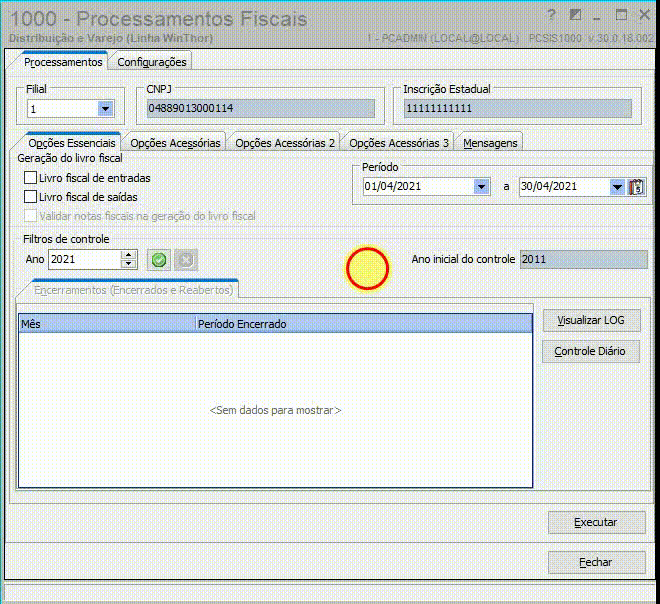Click the green confirm filter icon
The height and width of the screenshot is (604, 660).
[x=159, y=260]
